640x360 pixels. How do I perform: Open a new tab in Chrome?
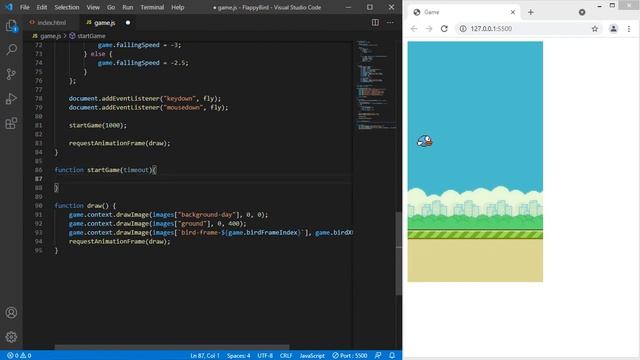pyautogui.click(x=531, y=12)
